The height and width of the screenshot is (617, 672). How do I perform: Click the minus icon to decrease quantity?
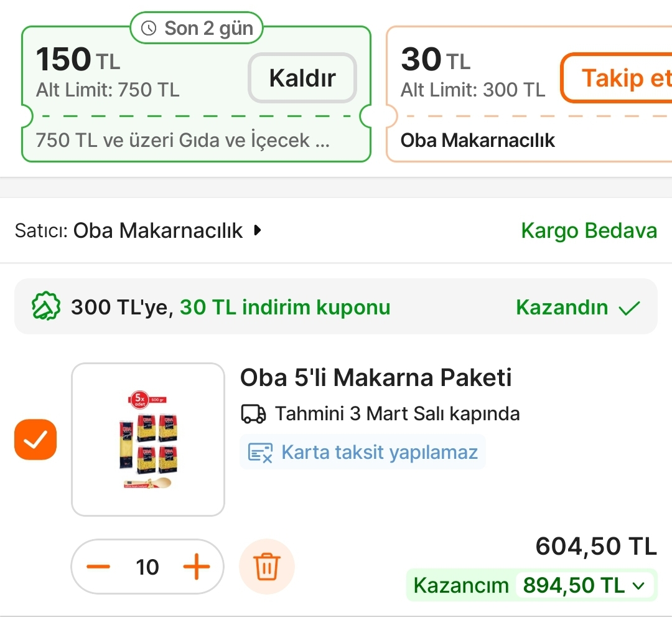click(x=98, y=566)
